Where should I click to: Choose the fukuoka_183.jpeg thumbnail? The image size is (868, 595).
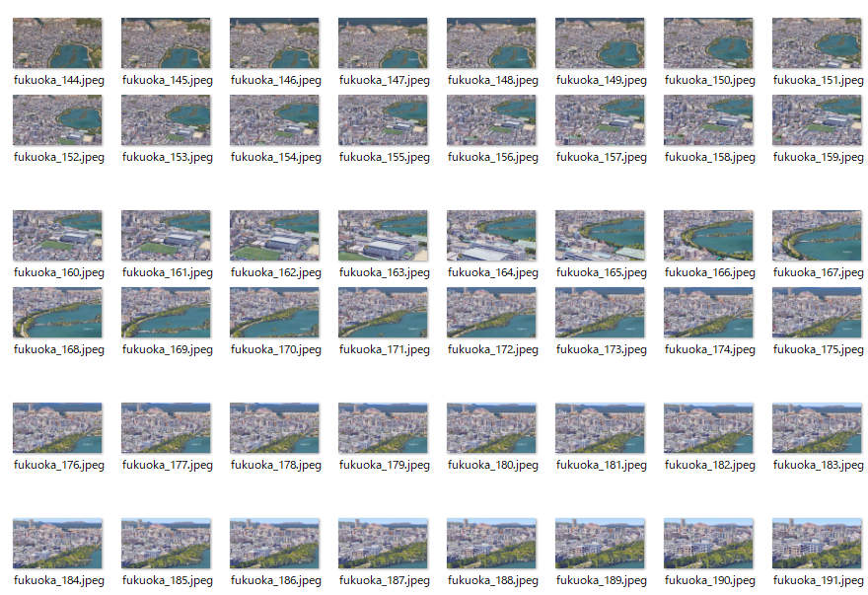click(817, 428)
